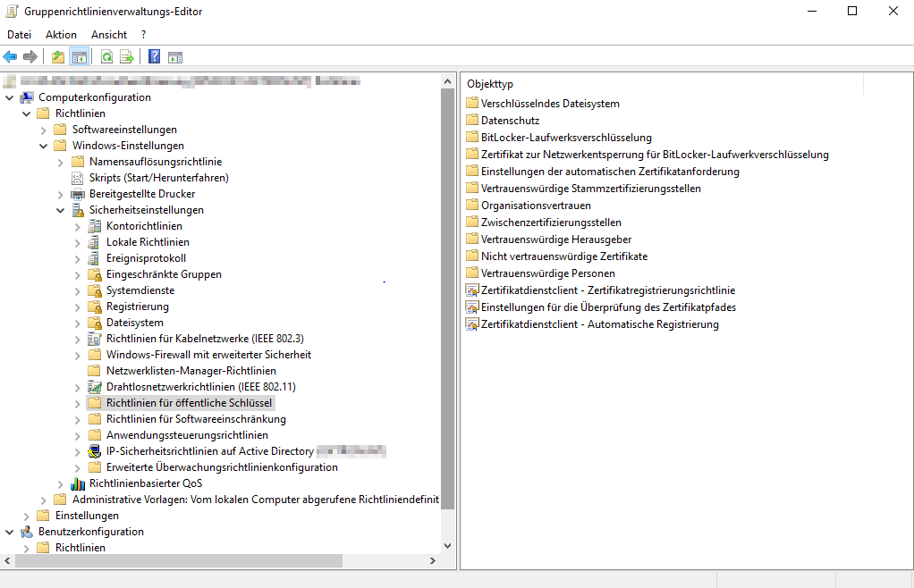Click the tree pane's horizontal scrollbar

[x=179, y=561]
